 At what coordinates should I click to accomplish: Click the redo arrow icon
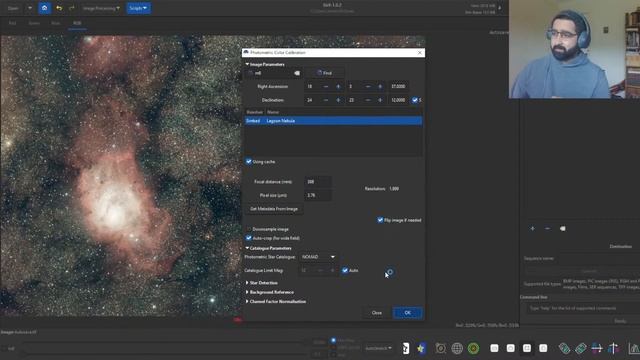tap(72, 8)
